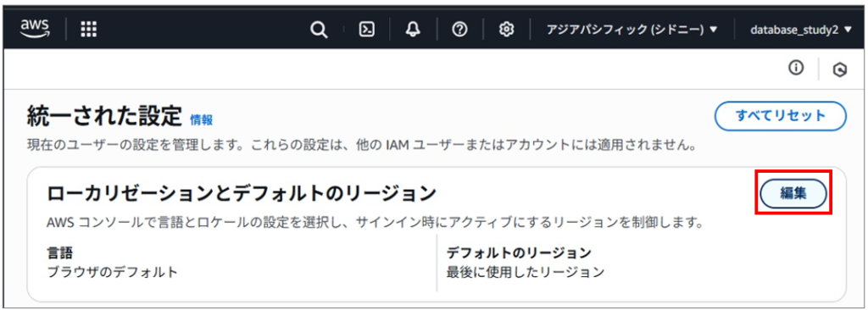Click the ブラウザのデフォルト value
The image size is (868, 310).
pyautogui.click(x=113, y=272)
